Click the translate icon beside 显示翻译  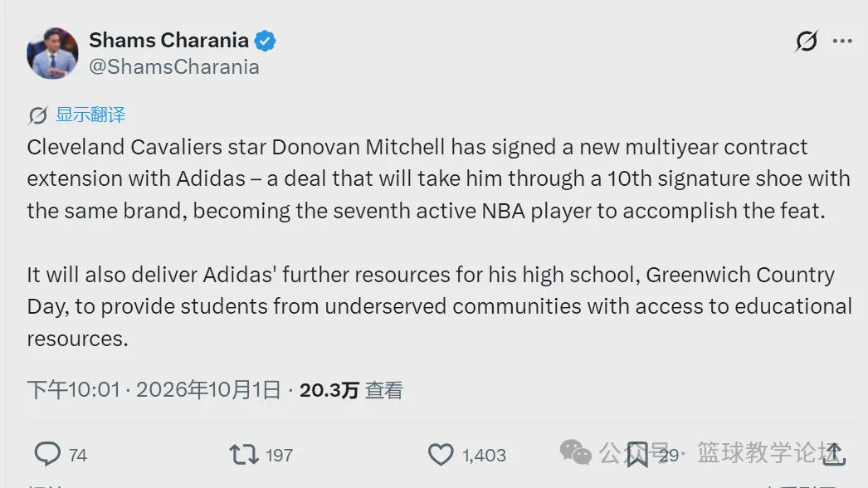37,115
